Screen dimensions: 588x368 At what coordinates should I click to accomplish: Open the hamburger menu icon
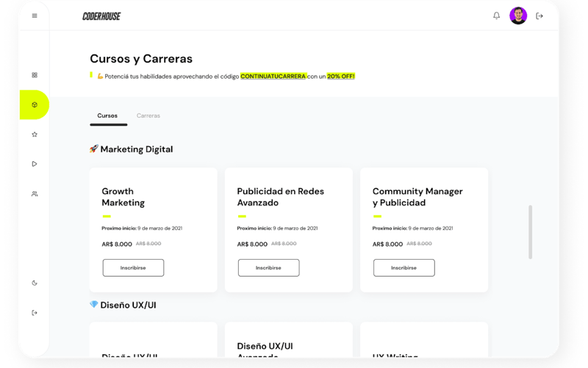[35, 15]
